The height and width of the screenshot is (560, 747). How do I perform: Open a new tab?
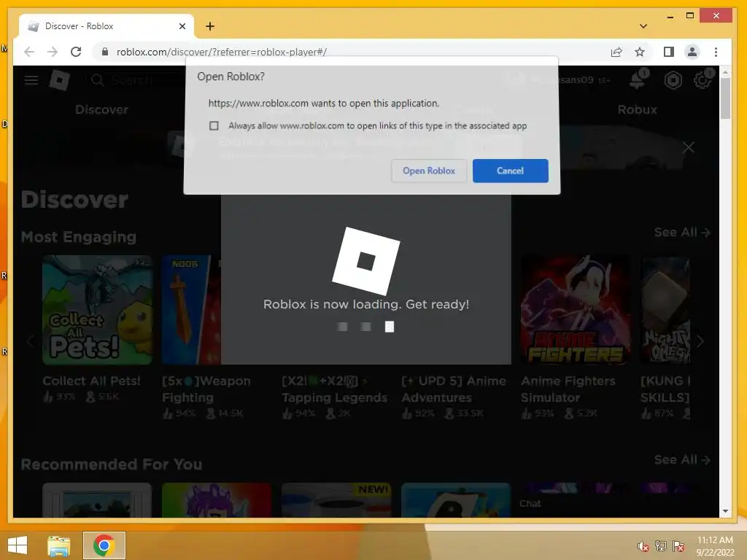click(210, 26)
